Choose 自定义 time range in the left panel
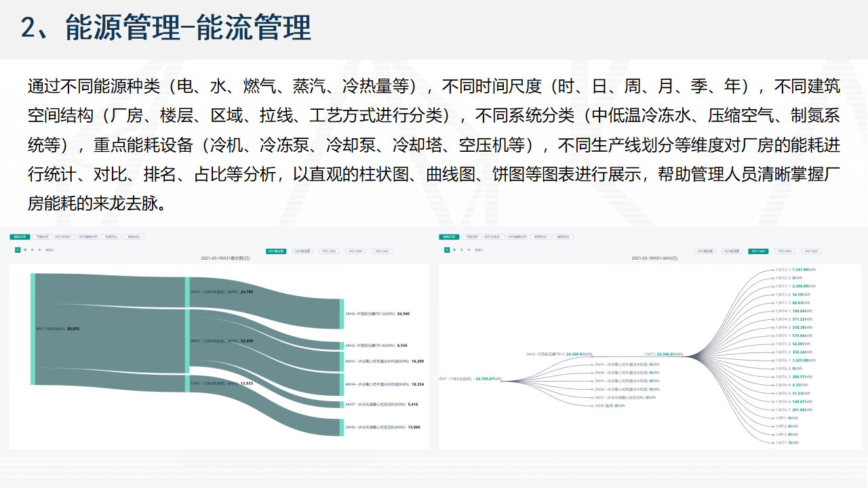Image resolution: width=868 pixels, height=488 pixels. tap(50, 250)
